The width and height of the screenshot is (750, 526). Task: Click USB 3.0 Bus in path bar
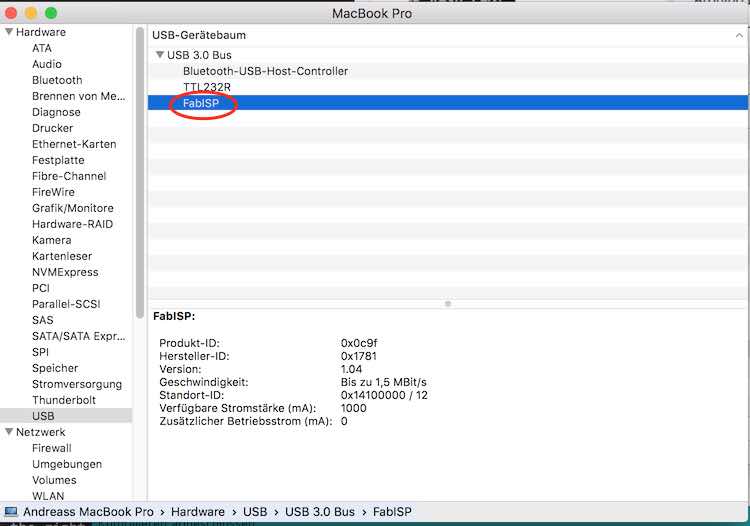(320, 512)
